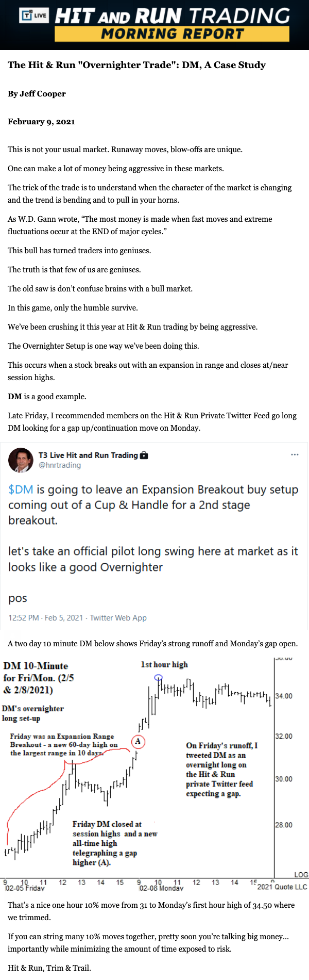309x980 pixels.
Task: Click the T3 Live logo icon
Action: tap(34, 15)
